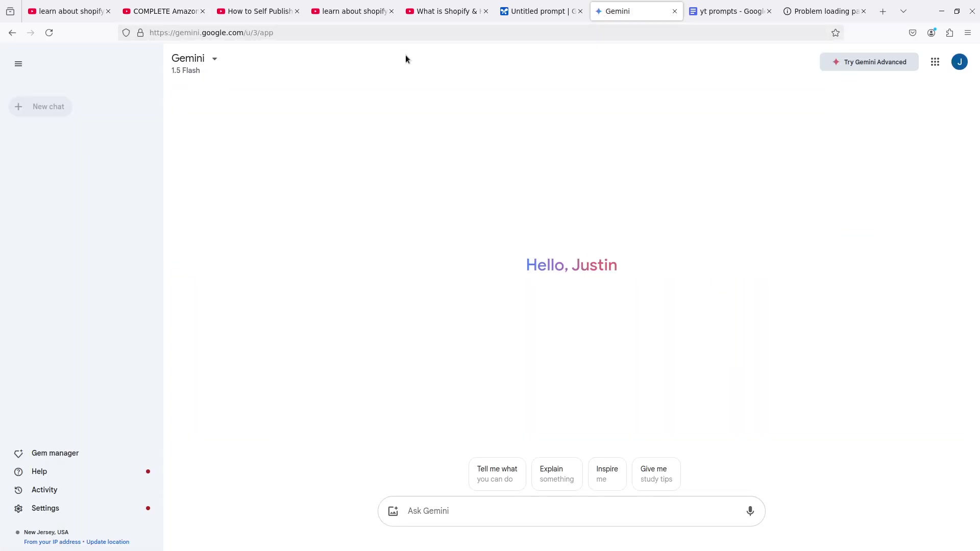Image resolution: width=980 pixels, height=551 pixels.
Task: Open browser extensions puzzle icon
Action: [x=949, y=33]
